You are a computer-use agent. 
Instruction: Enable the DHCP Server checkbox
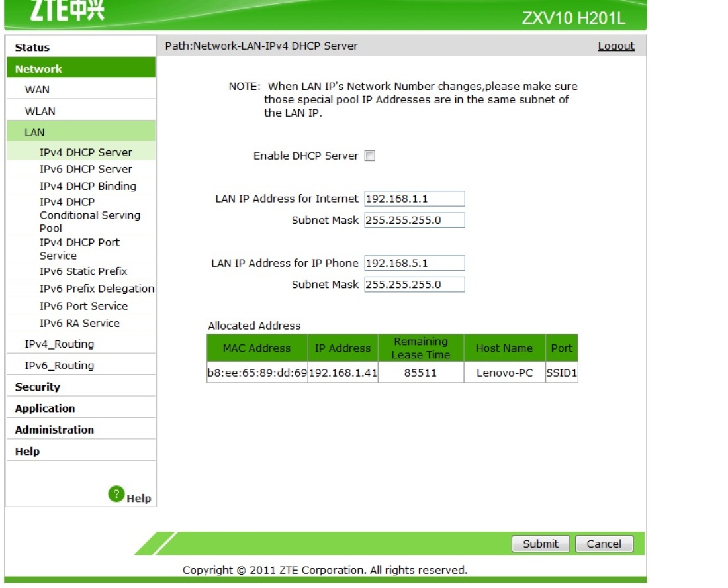tap(370, 156)
